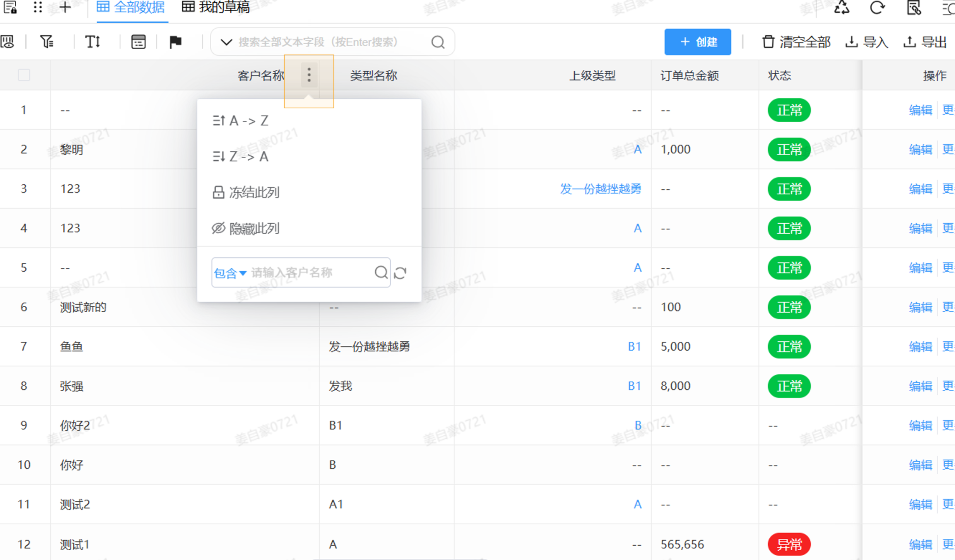Open the B1 parent type link in row 7

pos(634,346)
